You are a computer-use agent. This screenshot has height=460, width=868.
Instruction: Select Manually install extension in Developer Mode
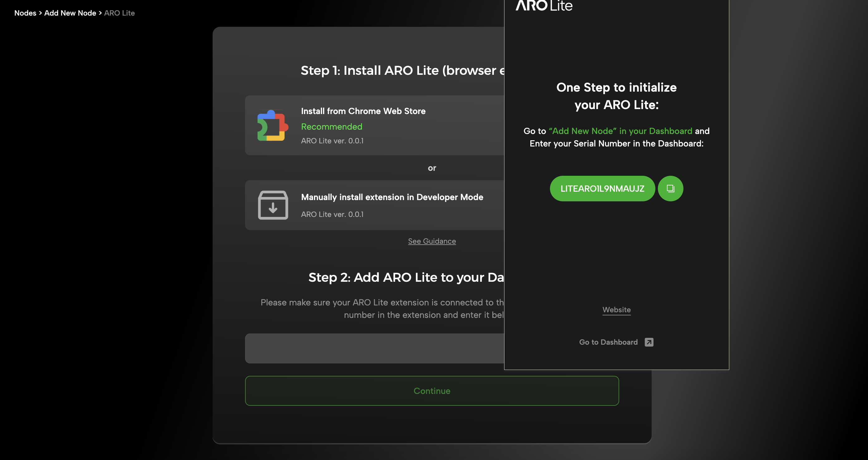(x=392, y=197)
